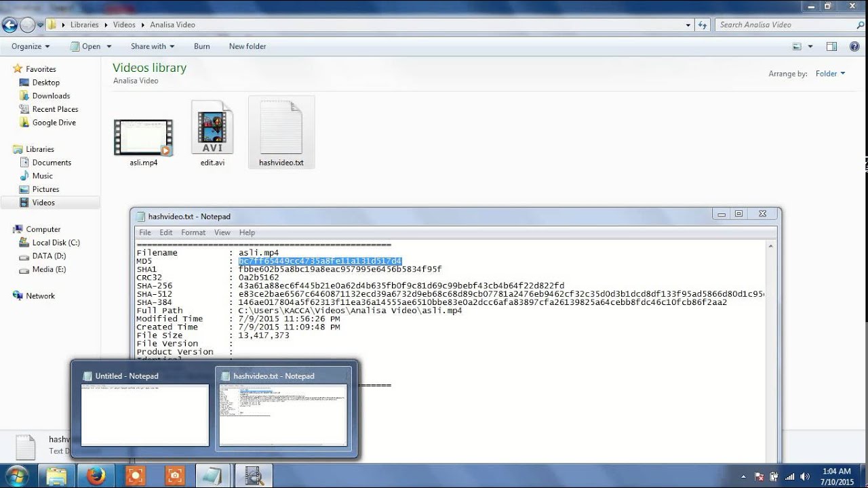
Task: Show hidden tray icons arrow
Action: point(743,476)
